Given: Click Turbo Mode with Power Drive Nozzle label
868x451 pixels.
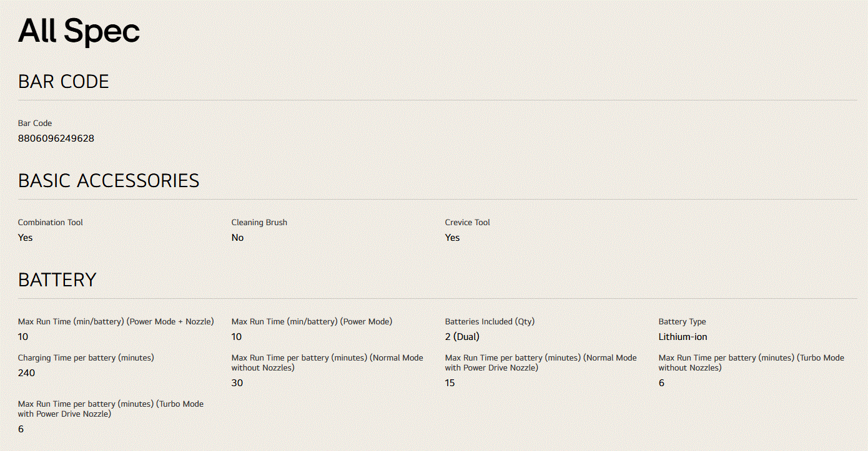Looking at the screenshot, I should point(111,409).
